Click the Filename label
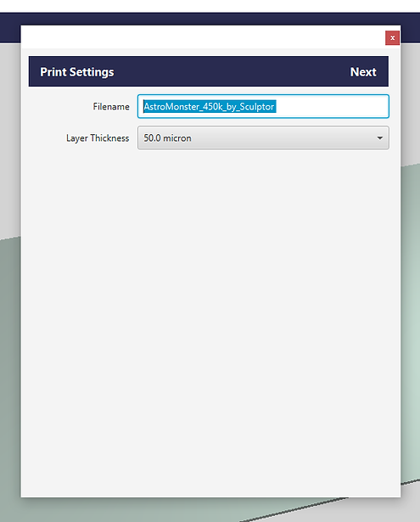 tap(111, 107)
